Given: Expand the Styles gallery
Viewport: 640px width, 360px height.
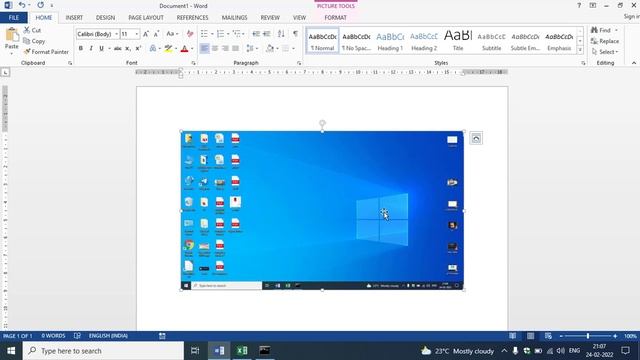Looking at the screenshot, I should [x=580, y=50].
